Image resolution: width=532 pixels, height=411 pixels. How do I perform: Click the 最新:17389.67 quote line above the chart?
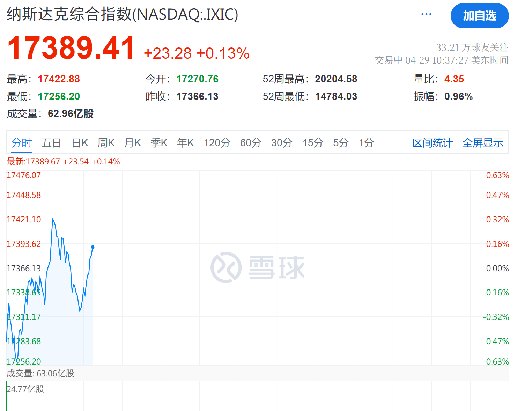[63, 162]
